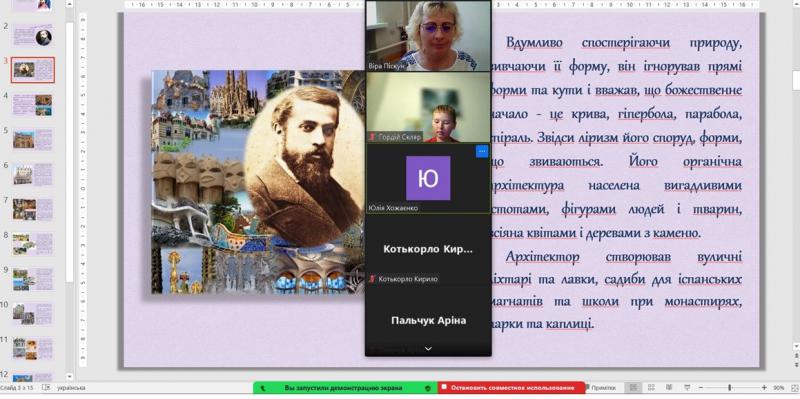Select slide 2 thumbnail
Image resolution: width=800 pixels, height=399 pixels.
click(33, 36)
